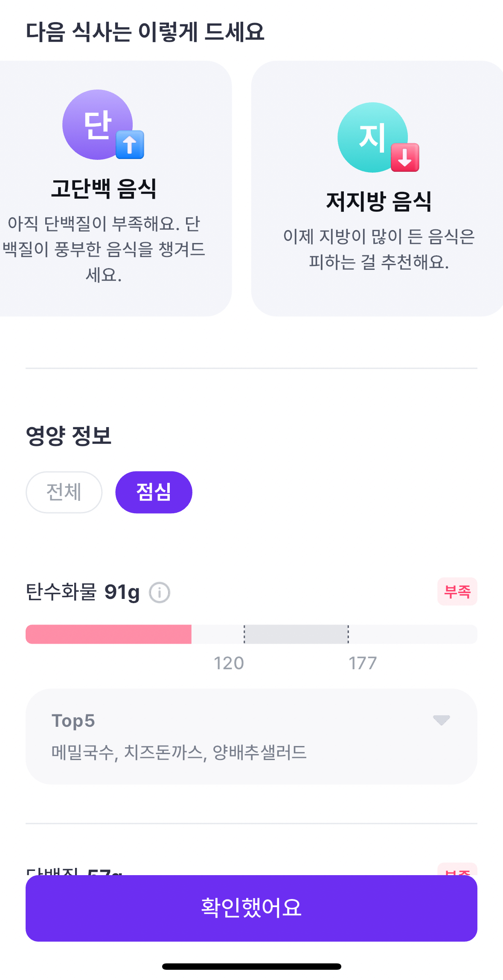The width and height of the screenshot is (503, 980).
Task: Tap the 저지방 음식 card title
Action: tap(378, 201)
